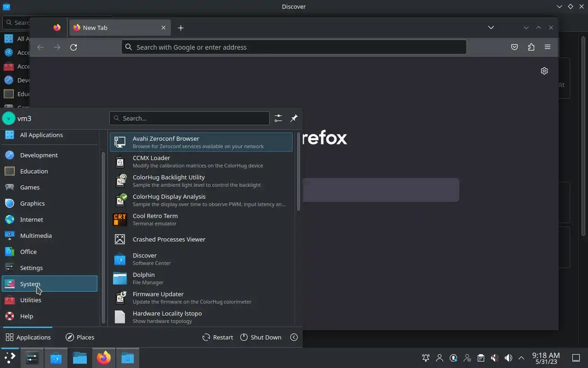Open the clock showing 9:18 AM
588x368 pixels.
coord(546,358)
